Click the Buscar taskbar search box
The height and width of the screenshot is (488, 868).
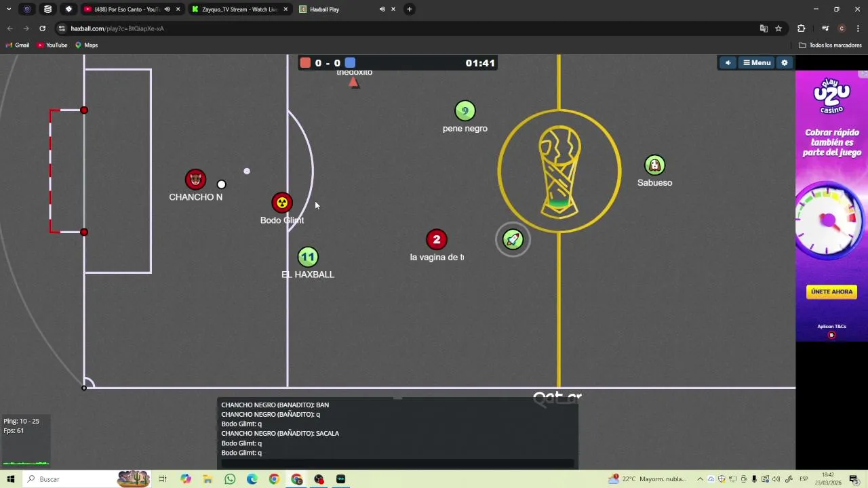click(86, 479)
